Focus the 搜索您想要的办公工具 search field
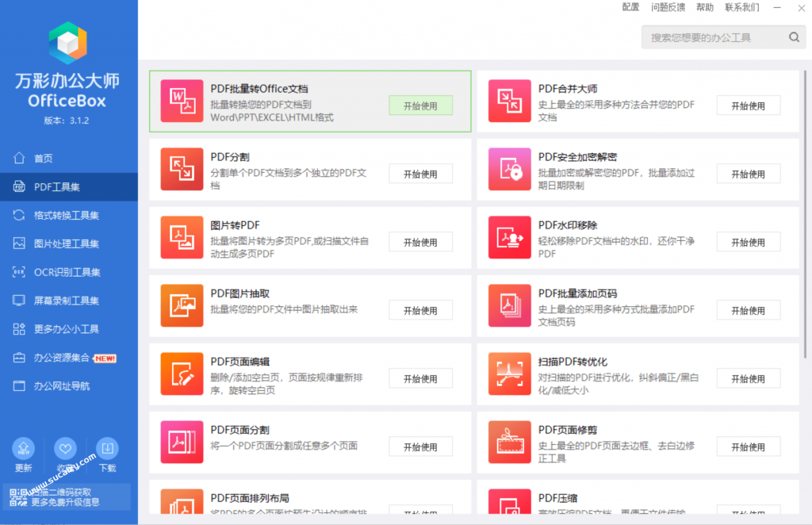The image size is (812, 525). click(723, 37)
